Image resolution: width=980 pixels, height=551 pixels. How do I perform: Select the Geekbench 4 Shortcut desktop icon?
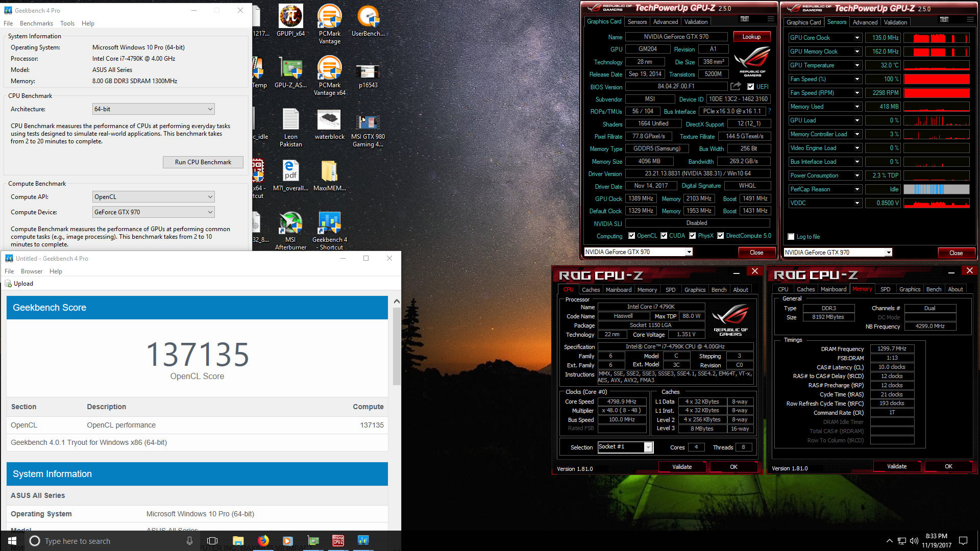coord(329,231)
